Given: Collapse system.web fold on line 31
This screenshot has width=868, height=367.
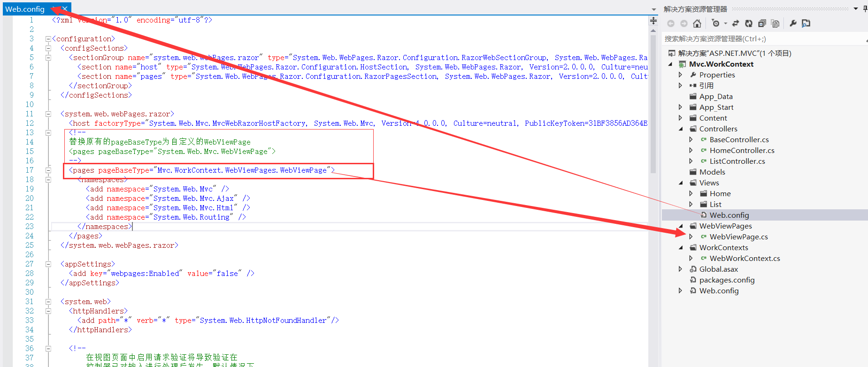Looking at the screenshot, I should tap(48, 302).
